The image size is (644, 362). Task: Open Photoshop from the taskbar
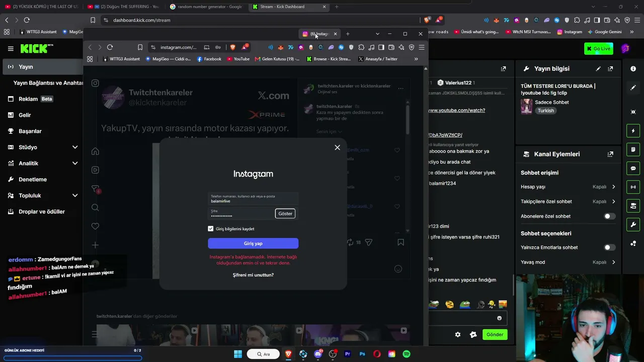point(362,354)
